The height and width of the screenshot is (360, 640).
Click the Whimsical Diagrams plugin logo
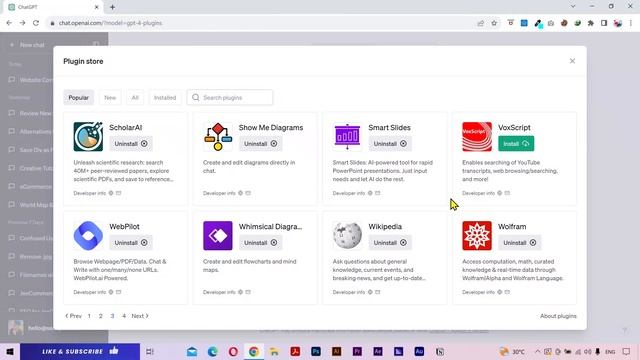pyautogui.click(x=218, y=236)
